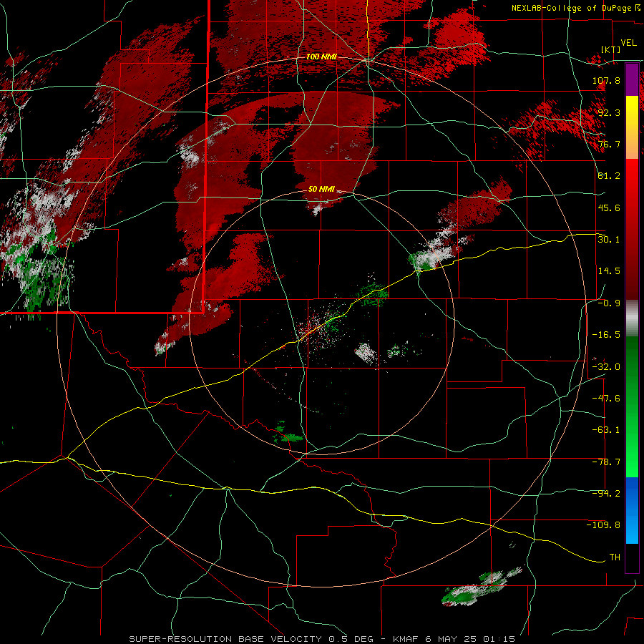Click the [KT] units label
The image size is (644, 644).
click(x=611, y=49)
